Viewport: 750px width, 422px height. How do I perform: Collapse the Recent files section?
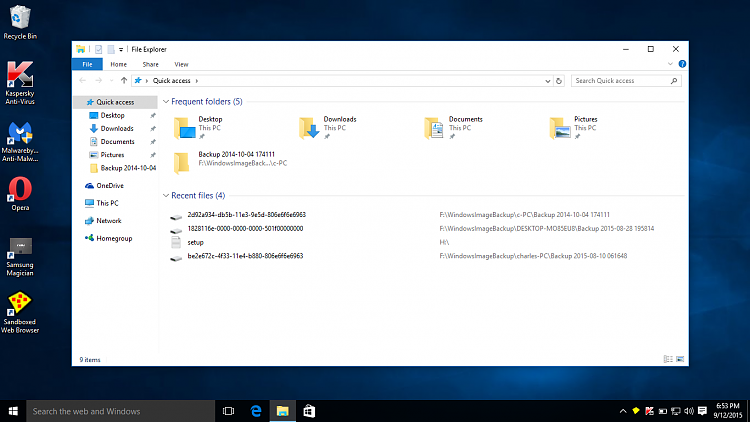click(x=166, y=195)
